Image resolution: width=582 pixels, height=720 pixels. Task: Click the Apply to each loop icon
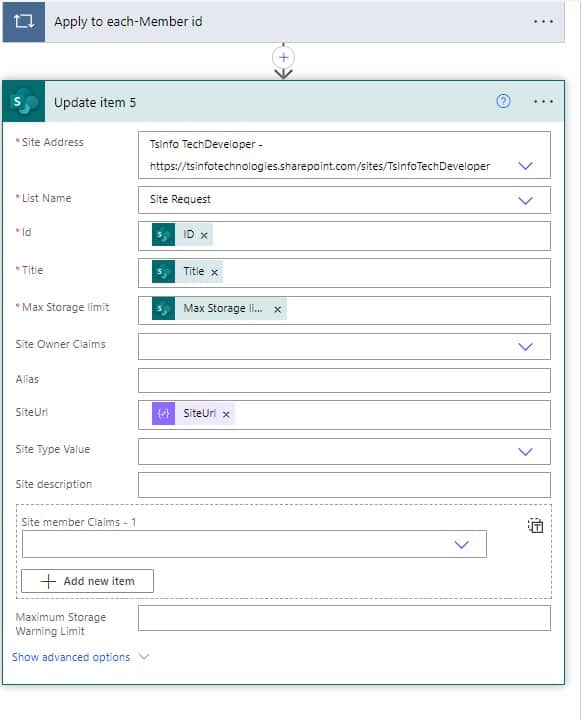tap(24, 22)
